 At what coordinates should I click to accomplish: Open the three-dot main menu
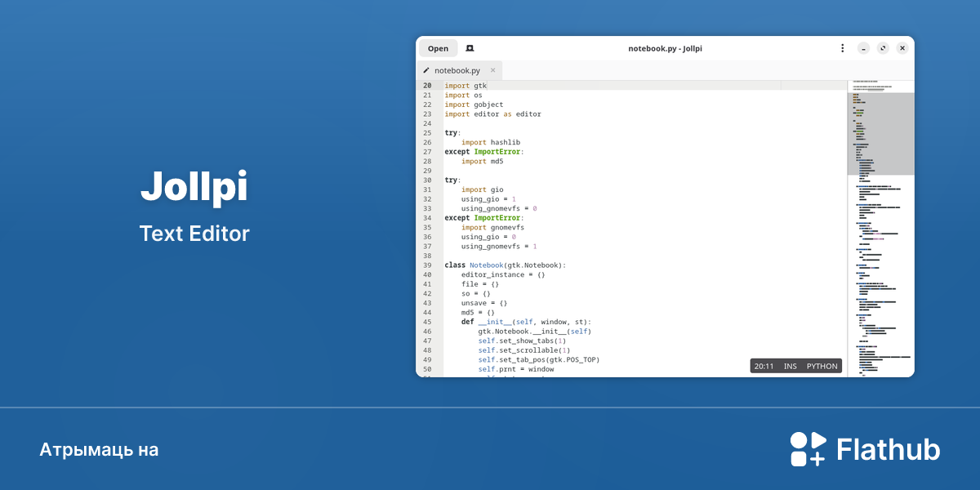842,48
